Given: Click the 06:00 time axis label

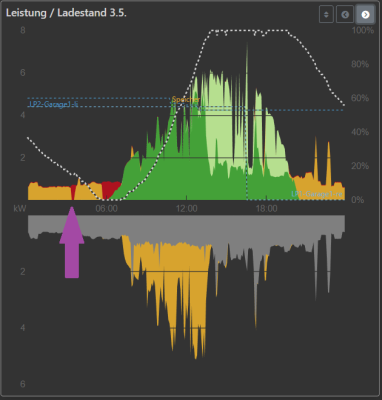Looking at the screenshot, I should coord(106,209).
